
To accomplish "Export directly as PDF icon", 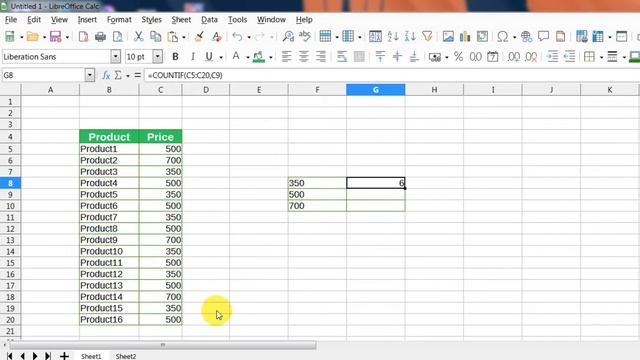I will [83, 37].
